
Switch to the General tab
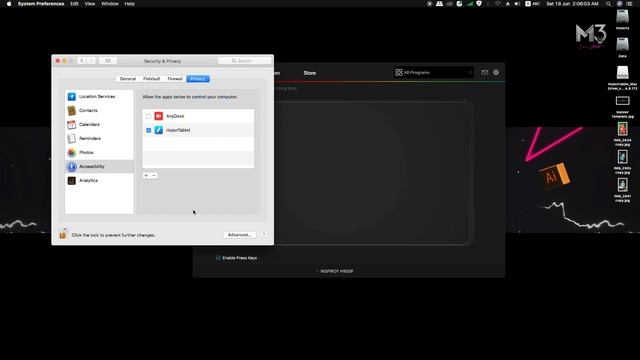click(128, 79)
